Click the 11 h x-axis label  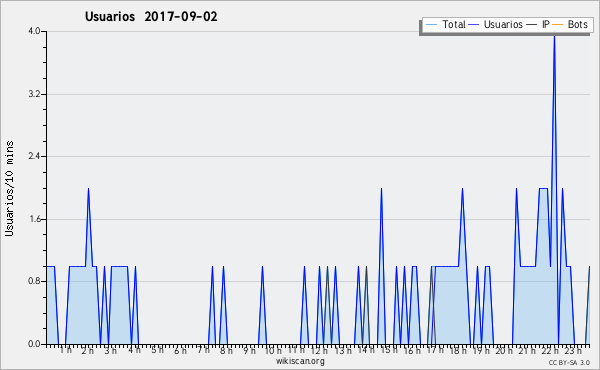pos(296,350)
